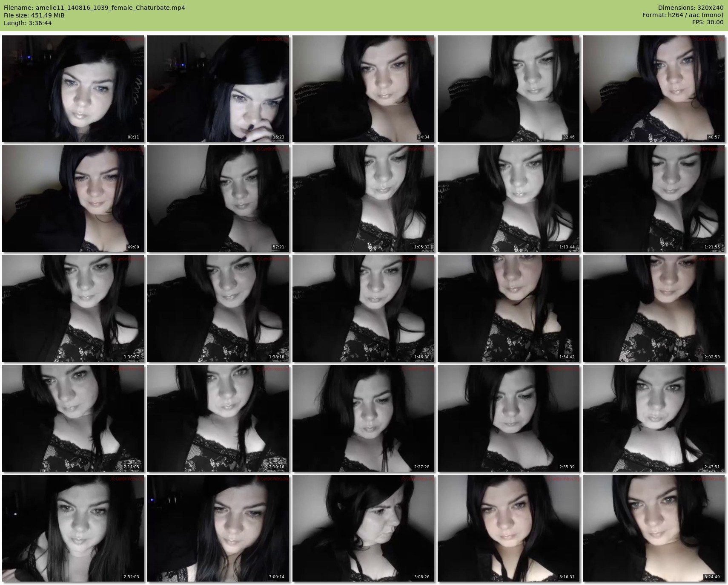This screenshot has height=585, width=728.
Task: Select the "Dimensions: 320x240" text
Action: click(691, 8)
